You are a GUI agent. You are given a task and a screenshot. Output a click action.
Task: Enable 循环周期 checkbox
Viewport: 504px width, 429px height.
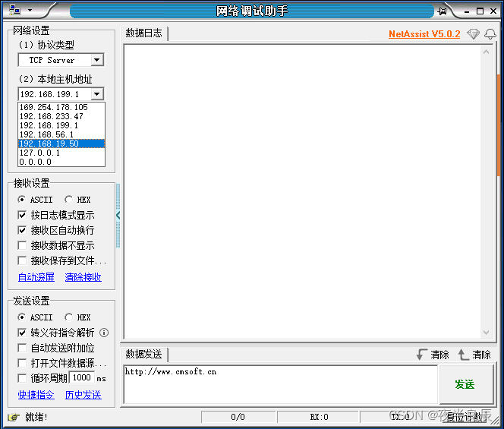coord(22,378)
